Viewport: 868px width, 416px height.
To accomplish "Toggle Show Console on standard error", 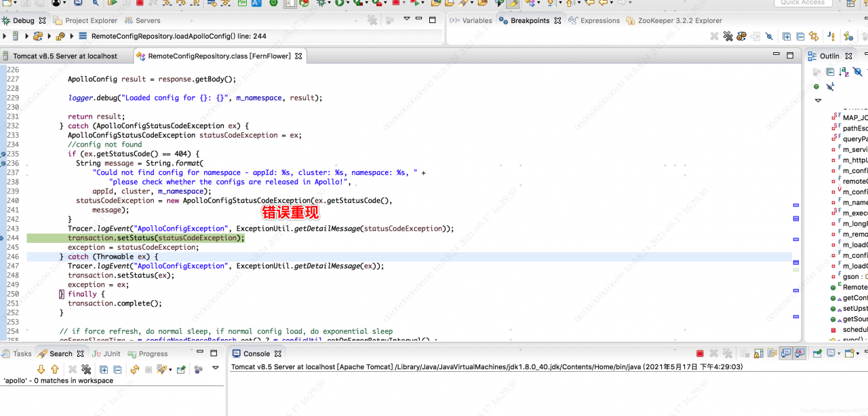I will (x=800, y=354).
